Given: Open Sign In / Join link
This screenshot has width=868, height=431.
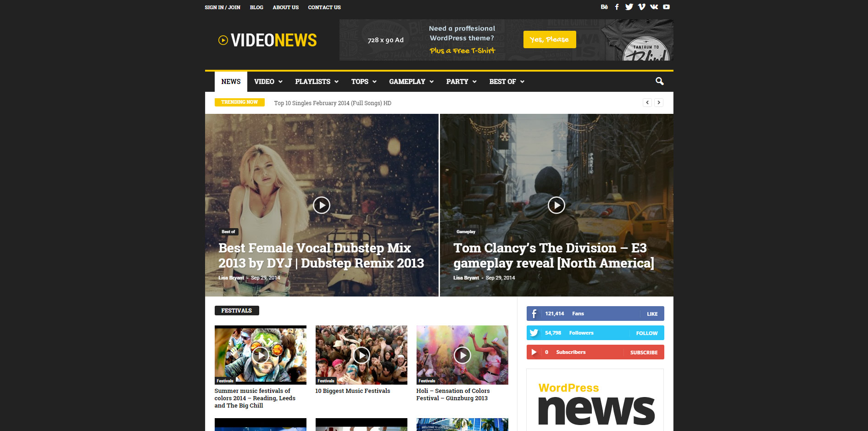Looking at the screenshot, I should point(223,7).
